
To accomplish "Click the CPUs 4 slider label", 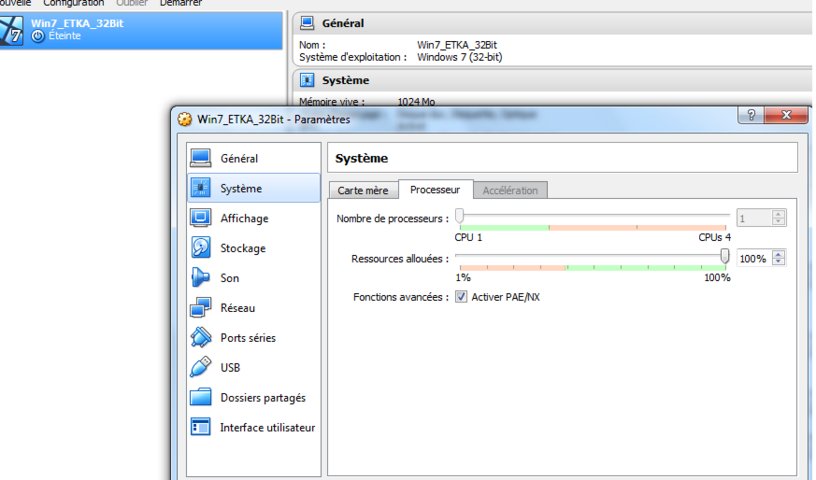I will pyautogui.click(x=715, y=237).
